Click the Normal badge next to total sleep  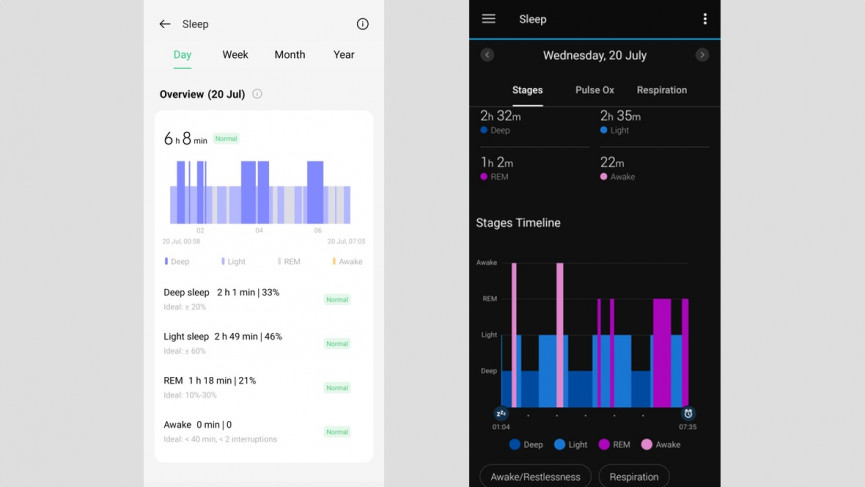click(x=226, y=138)
